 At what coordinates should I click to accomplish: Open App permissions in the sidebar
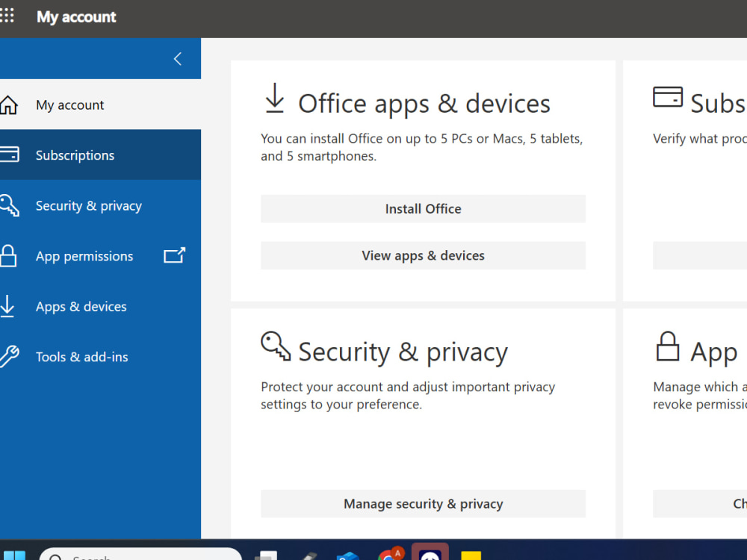(x=101, y=255)
